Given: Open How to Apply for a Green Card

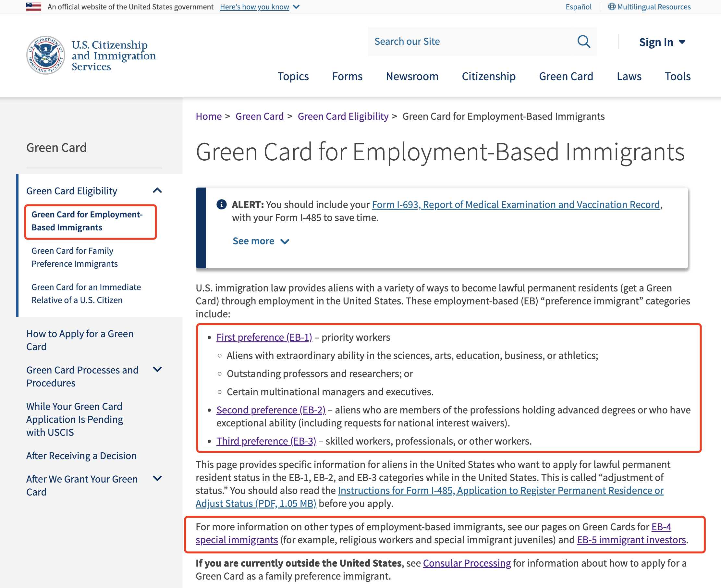Looking at the screenshot, I should pos(80,340).
